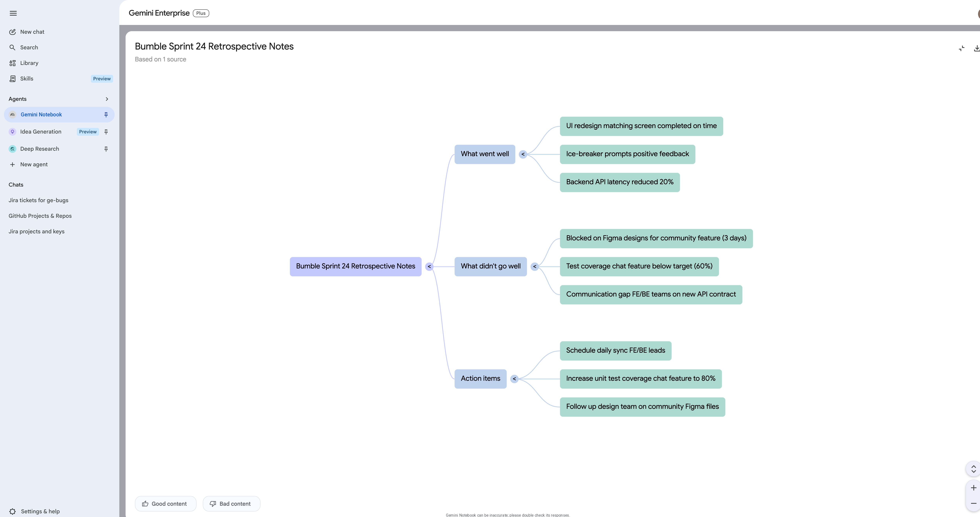Viewport: 980px width, 517px height.
Task: Toggle pin for Deep Research agent
Action: click(x=106, y=149)
